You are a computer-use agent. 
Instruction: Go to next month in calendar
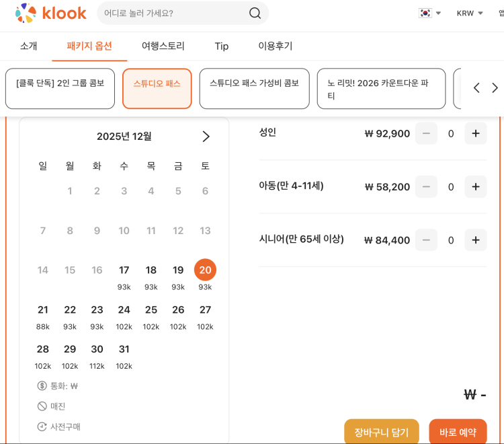click(206, 137)
